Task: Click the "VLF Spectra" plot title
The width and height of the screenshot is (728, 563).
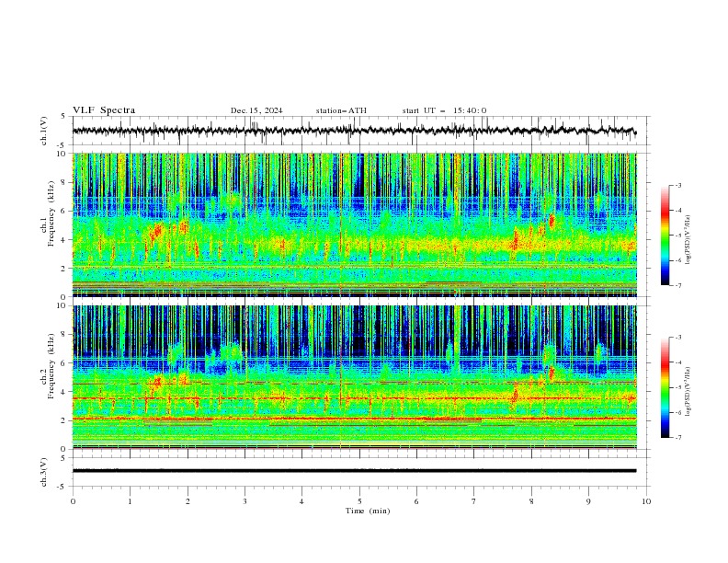Action: tap(104, 110)
